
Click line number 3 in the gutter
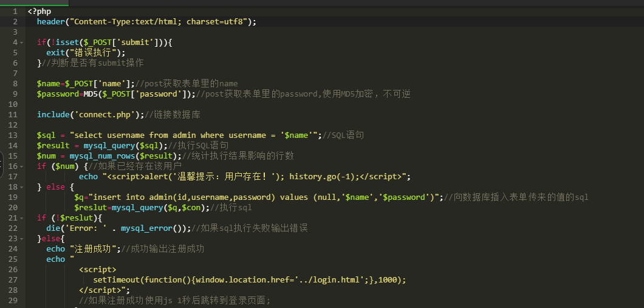point(15,32)
